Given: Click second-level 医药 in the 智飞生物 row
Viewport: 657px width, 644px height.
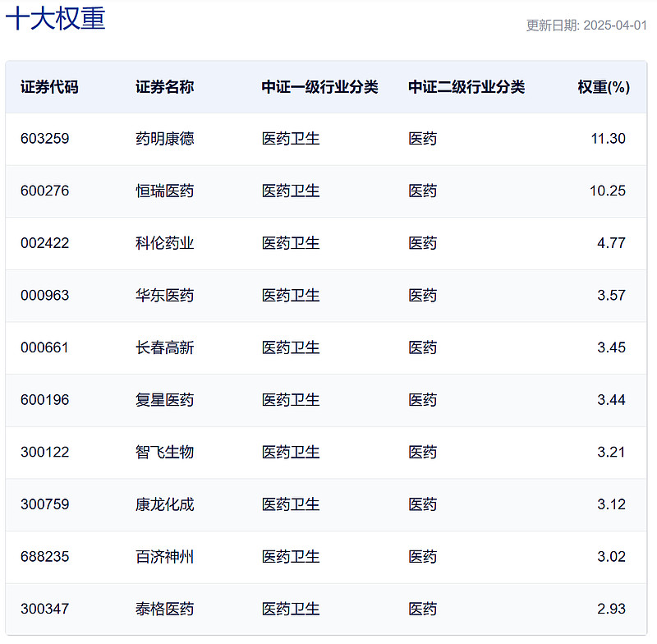Looking at the screenshot, I should pos(423,452).
